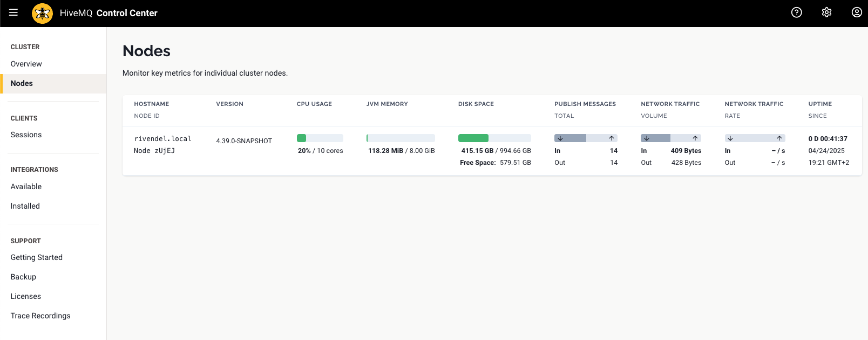Click Free Space 579.51 GB value
Image resolution: width=868 pixels, height=340 pixels.
point(496,163)
